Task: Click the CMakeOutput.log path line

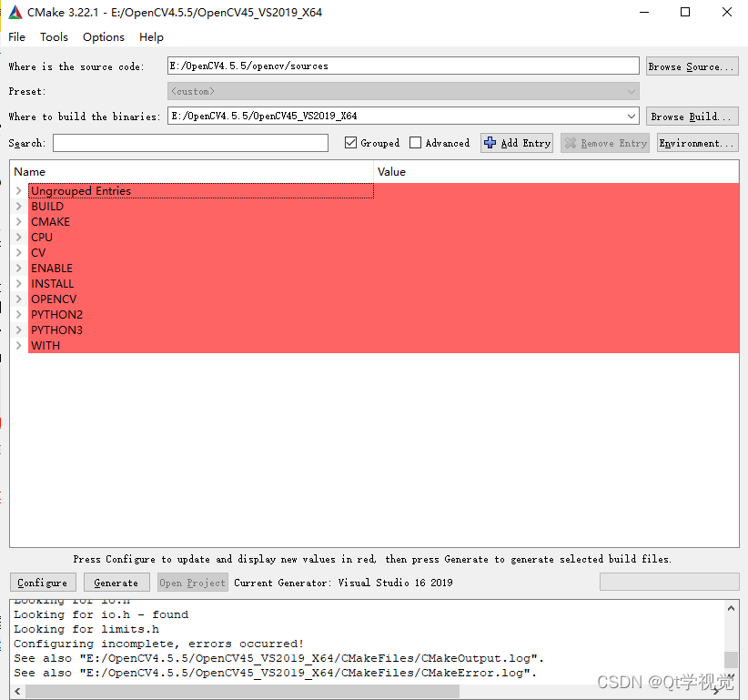Action: coord(279,658)
